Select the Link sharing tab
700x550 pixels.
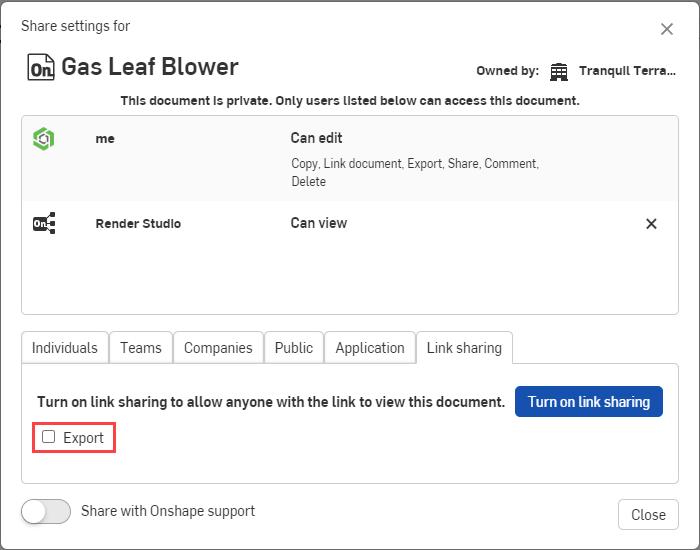tap(465, 348)
